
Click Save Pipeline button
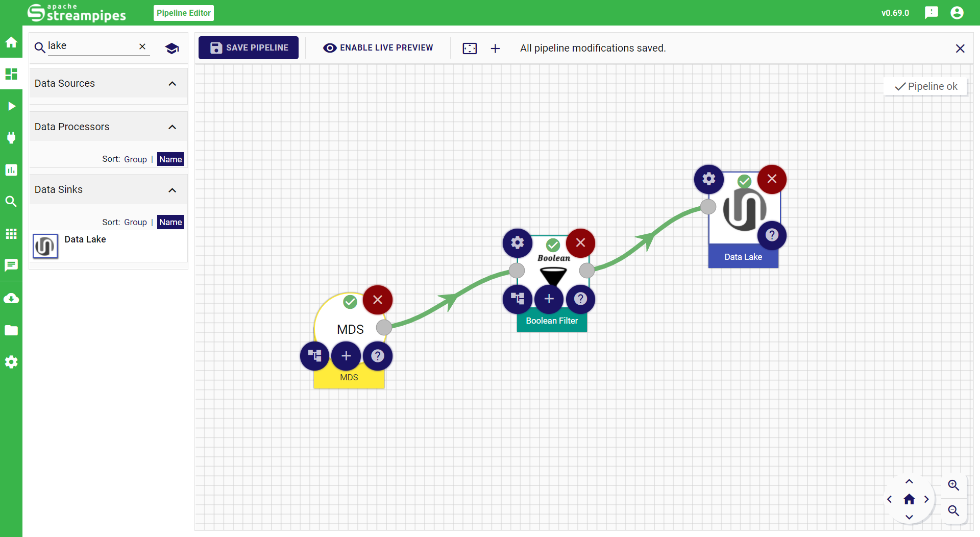(x=249, y=47)
